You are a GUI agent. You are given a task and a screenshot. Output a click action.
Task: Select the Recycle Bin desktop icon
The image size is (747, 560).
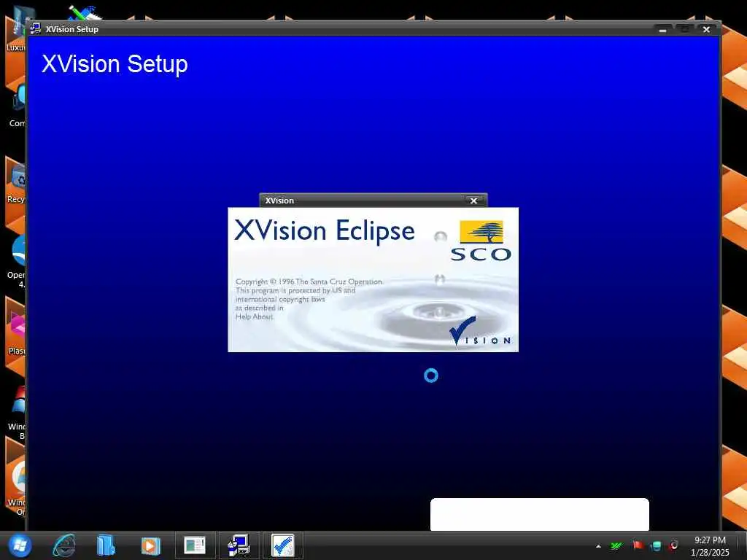point(16,184)
